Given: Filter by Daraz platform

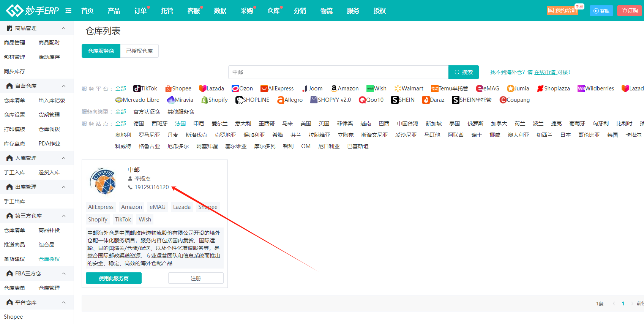Looking at the screenshot, I should [433, 100].
